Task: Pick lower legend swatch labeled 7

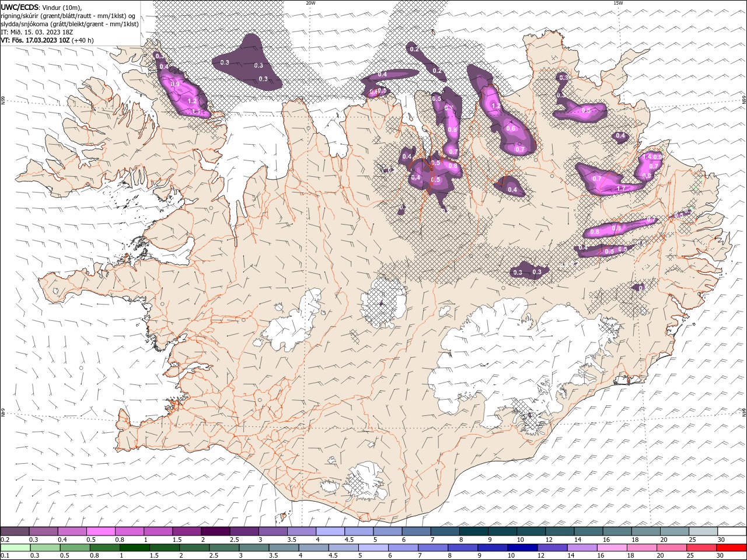Action: click(433, 548)
